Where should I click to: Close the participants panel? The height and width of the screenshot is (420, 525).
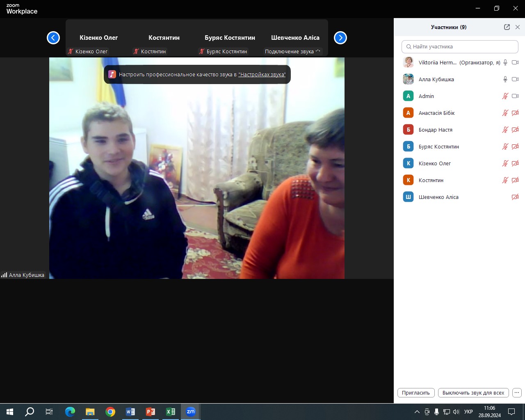tap(518, 27)
